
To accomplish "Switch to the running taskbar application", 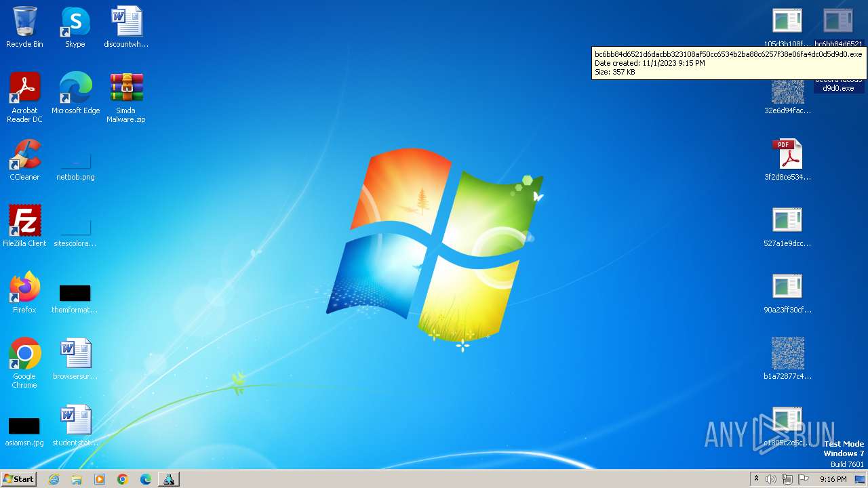I will (169, 479).
